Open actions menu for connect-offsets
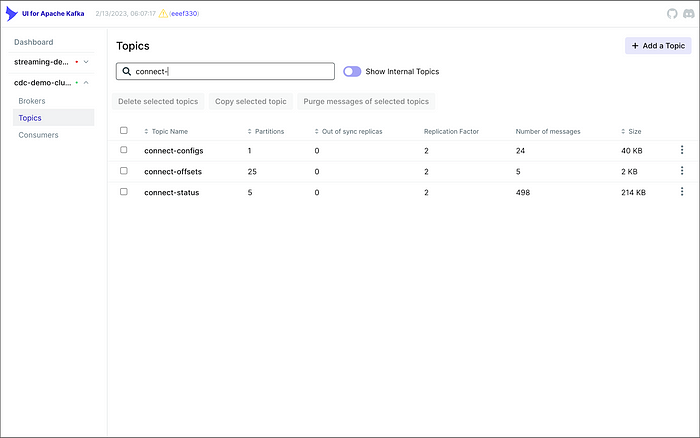 click(682, 171)
